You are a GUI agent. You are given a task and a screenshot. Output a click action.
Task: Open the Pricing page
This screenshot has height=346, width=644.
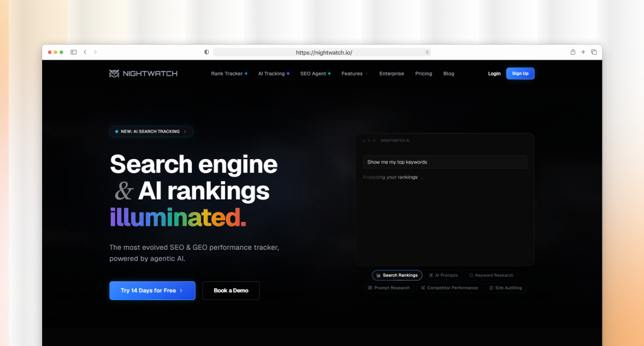pyautogui.click(x=423, y=74)
